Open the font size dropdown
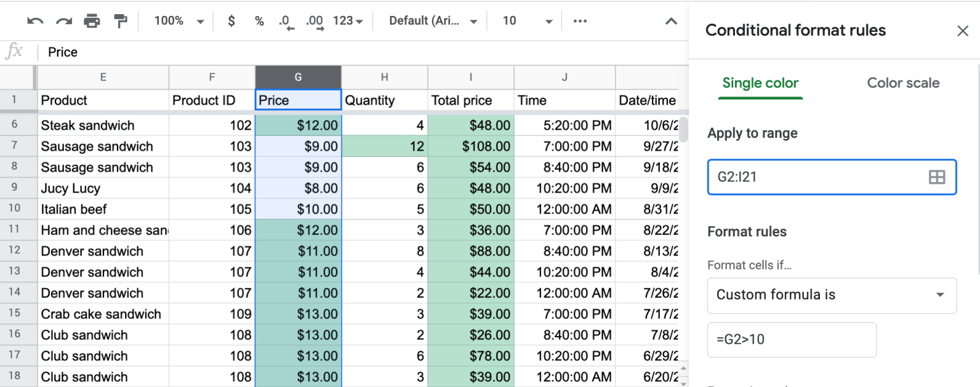 pos(527,20)
